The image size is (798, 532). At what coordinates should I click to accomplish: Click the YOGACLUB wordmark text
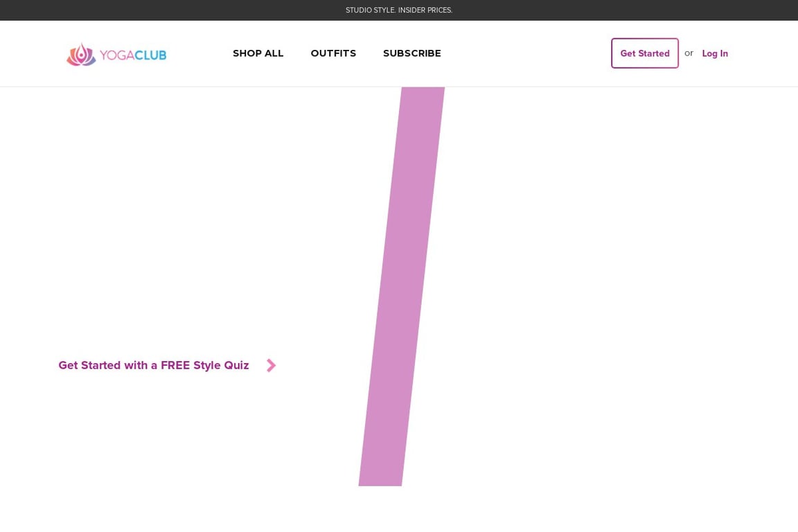click(x=133, y=55)
